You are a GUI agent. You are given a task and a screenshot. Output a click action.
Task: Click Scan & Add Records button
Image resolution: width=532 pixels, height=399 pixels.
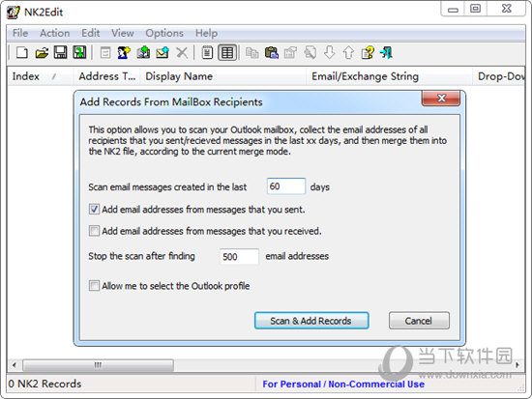311,321
